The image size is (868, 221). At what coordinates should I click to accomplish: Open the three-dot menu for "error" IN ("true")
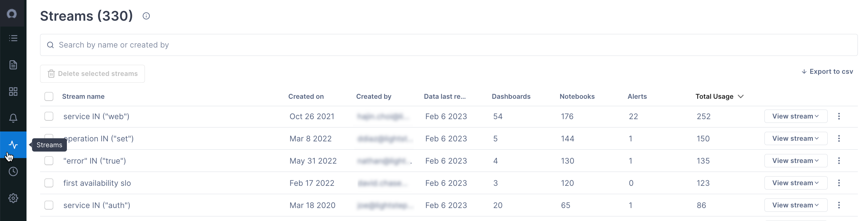(x=839, y=161)
